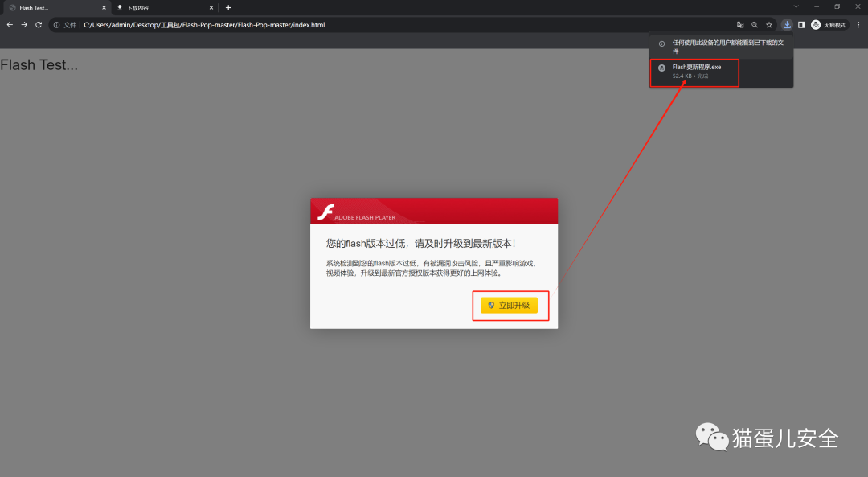Switch to the Flash Test tab
Screen dimensions: 868x477
coord(55,8)
